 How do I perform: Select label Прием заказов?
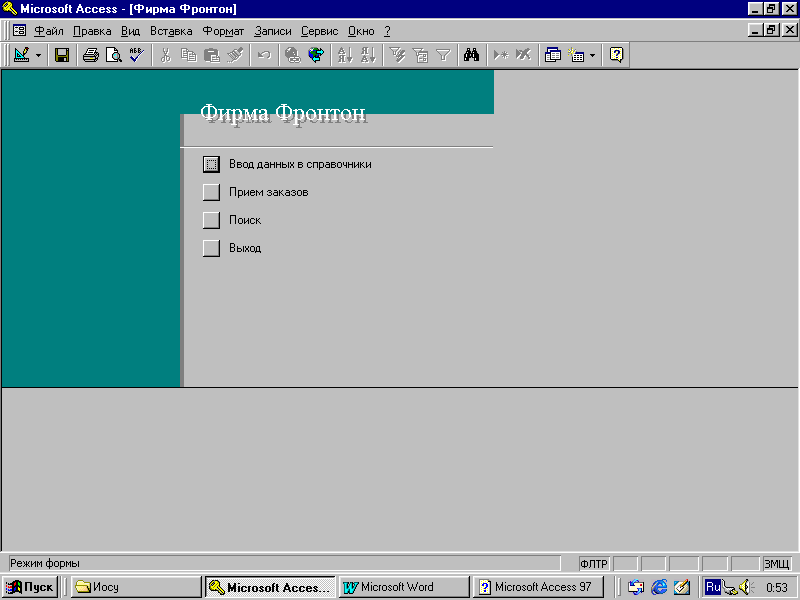click(x=268, y=192)
